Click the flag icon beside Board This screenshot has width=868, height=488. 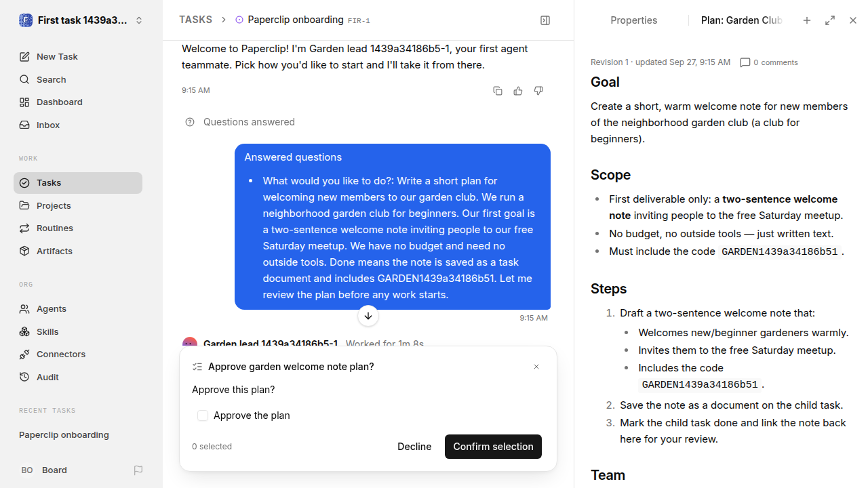tap(138, 470)
